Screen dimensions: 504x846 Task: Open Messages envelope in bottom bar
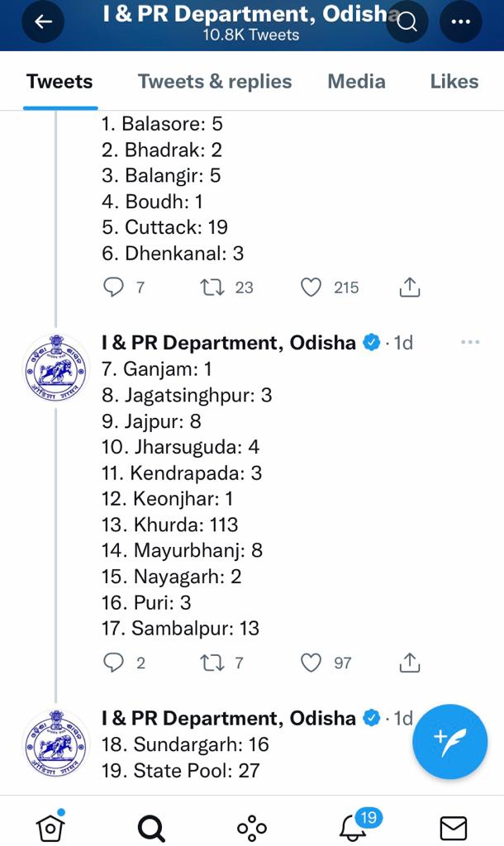click(452, 826)
